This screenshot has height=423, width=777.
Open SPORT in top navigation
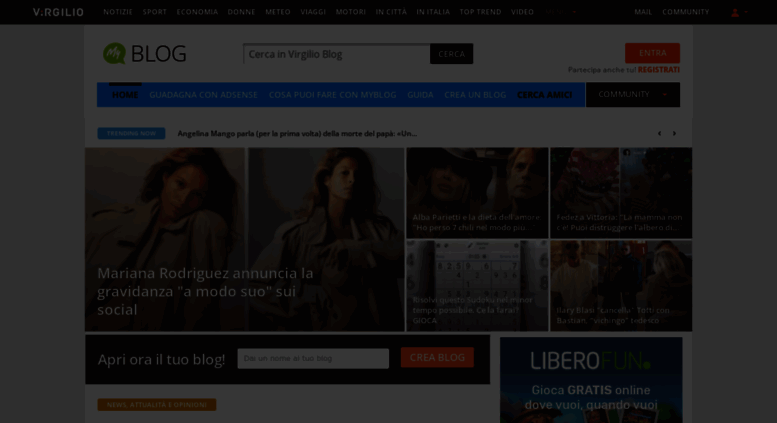click(155, 12)
